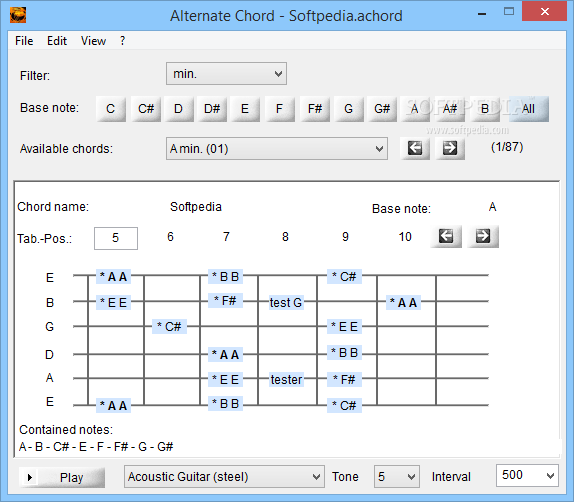Select base note G#
Viewport: 574px width, 502px height.
382,109
